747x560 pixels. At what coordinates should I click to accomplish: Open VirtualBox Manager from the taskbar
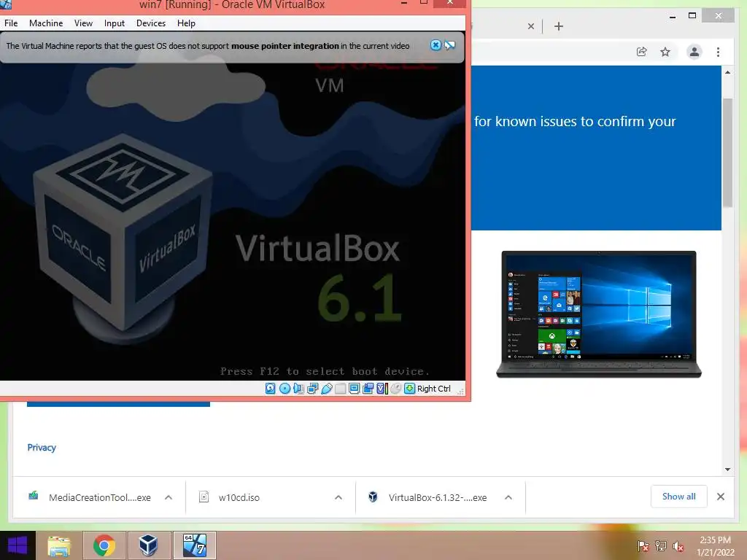[148, 545]
